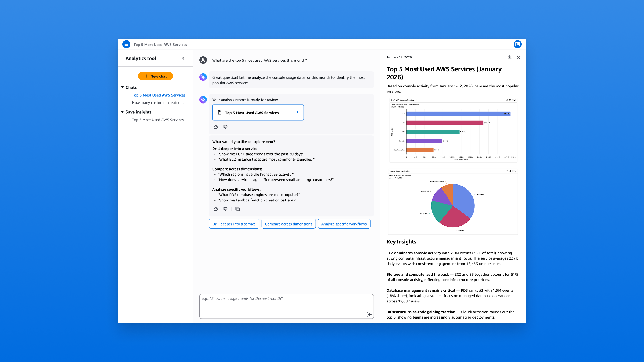Click the 'January 12, 2026' report date
This screenshot has height=362, width=644.
[x=399, y=57]
